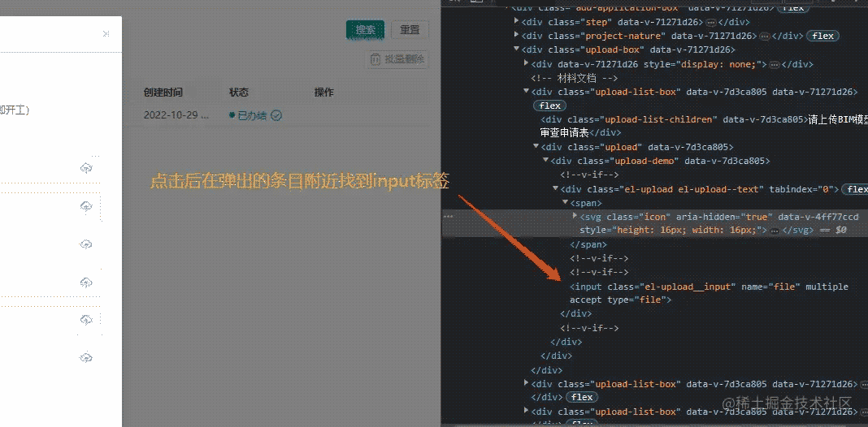Click the trash icon beside 批量删除
The height and width of the screenshot is (427, 868).
coord(375,60)
